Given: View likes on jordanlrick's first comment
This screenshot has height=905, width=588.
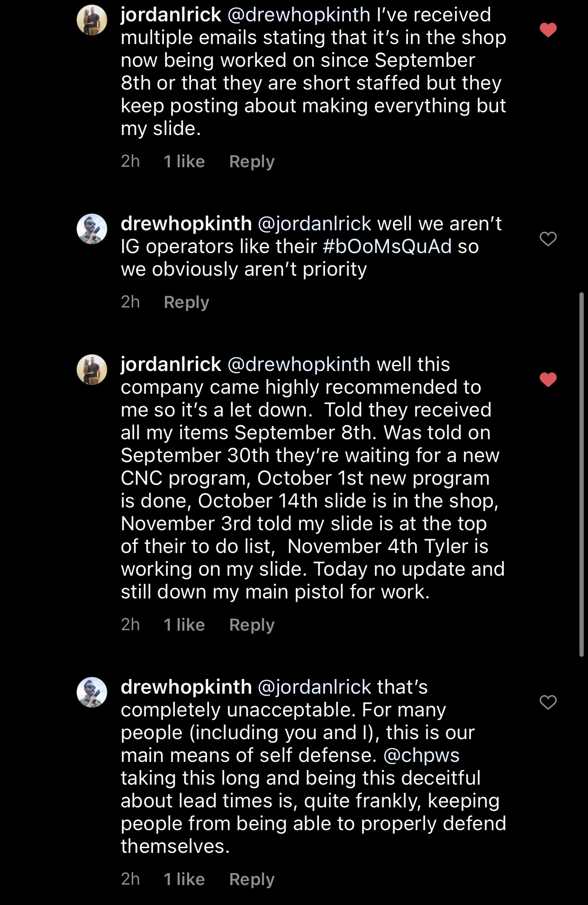Looking at the screenshot, I should [184, 162].
